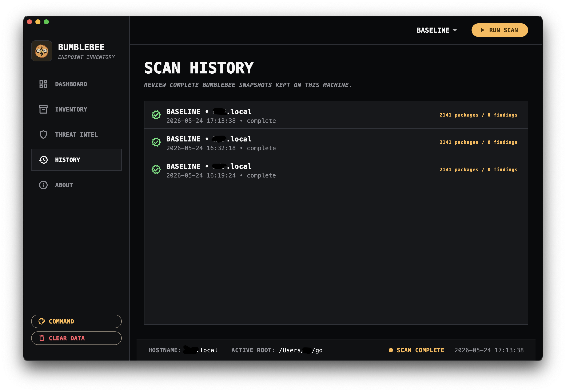Click verified badge of 16:32:18 scan
Image resolution: width=566 pixels, height=392 pixels.
(156, 142)
